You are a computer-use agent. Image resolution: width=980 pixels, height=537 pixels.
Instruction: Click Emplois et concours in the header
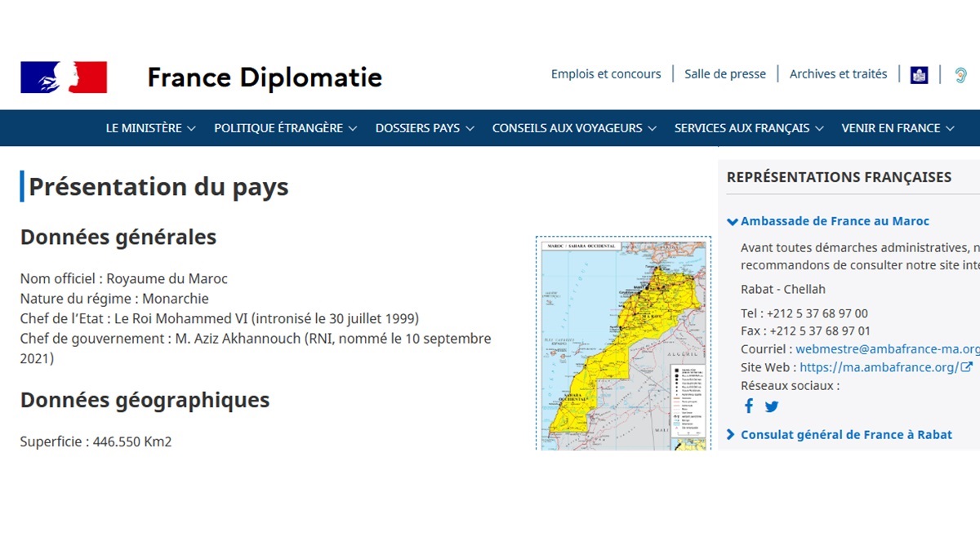[x=606, y=73]
